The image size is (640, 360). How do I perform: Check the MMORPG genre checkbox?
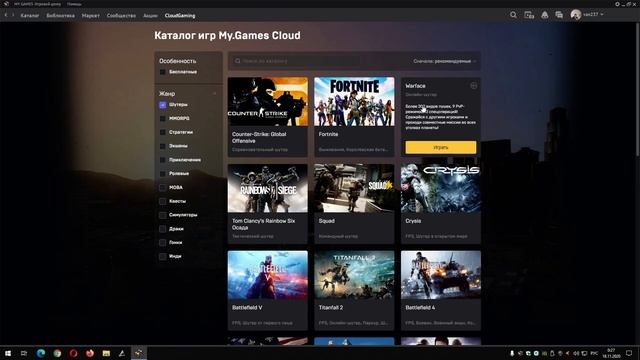pos(162,118)
